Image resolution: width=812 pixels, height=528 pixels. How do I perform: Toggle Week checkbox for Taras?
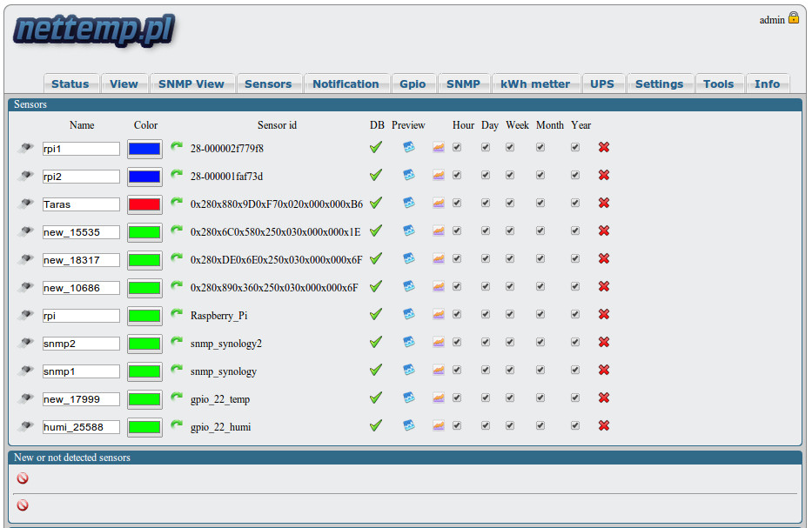point(510,203)
